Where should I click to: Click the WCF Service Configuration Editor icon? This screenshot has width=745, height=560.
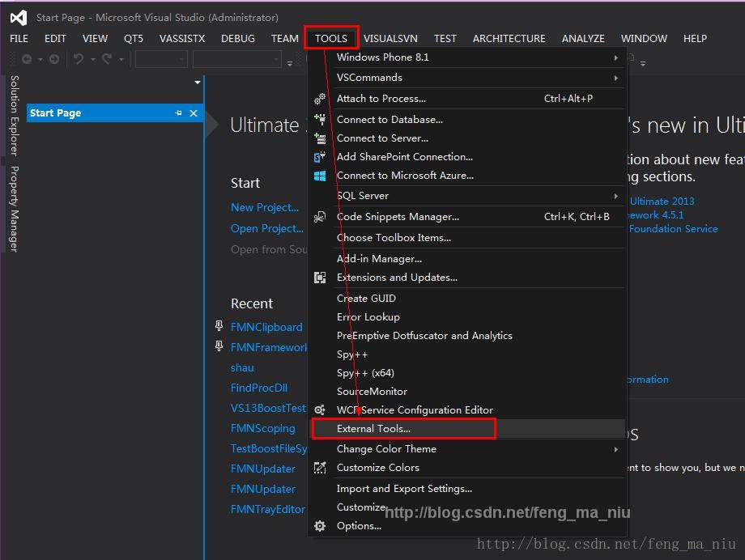[320, 410]
